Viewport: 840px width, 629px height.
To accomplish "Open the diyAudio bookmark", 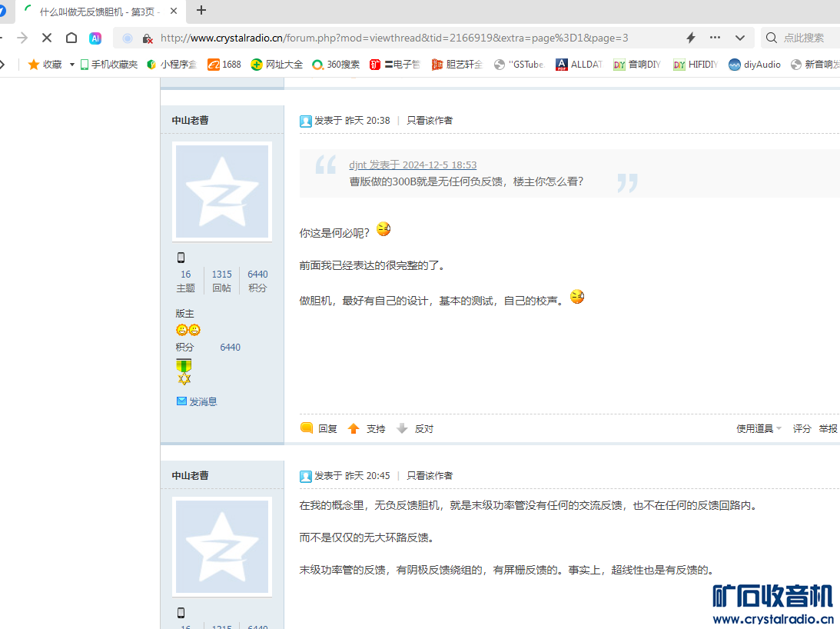I will 754,65.
